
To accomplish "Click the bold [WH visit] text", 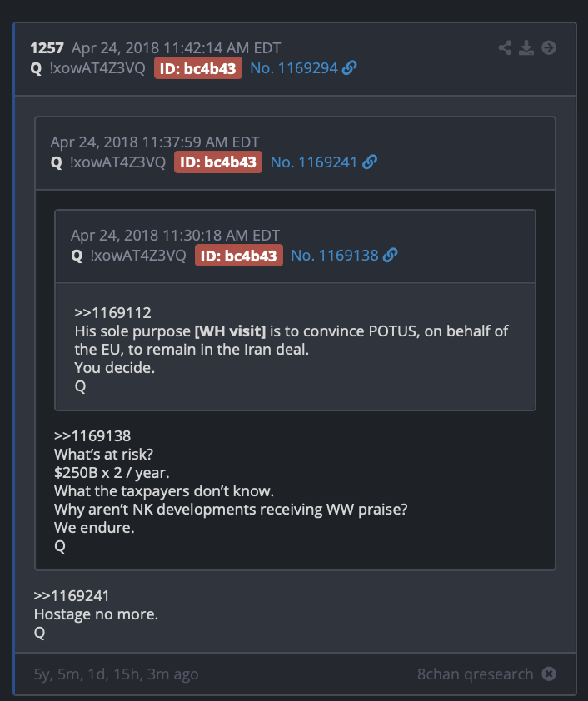I will [x=230, y=331].
